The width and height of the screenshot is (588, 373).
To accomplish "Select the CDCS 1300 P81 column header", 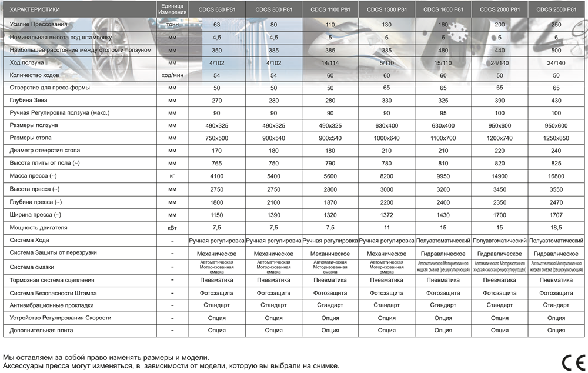I will coord(387,9).
